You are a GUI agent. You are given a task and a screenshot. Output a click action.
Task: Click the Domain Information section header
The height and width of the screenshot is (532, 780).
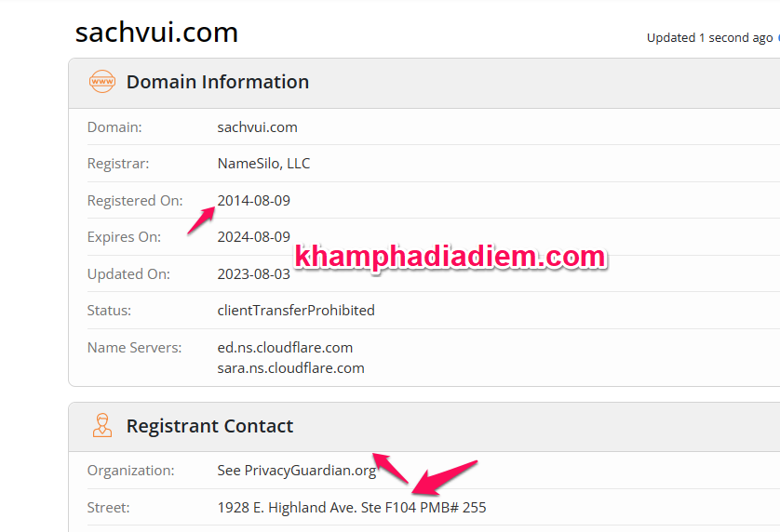[217, 82]
